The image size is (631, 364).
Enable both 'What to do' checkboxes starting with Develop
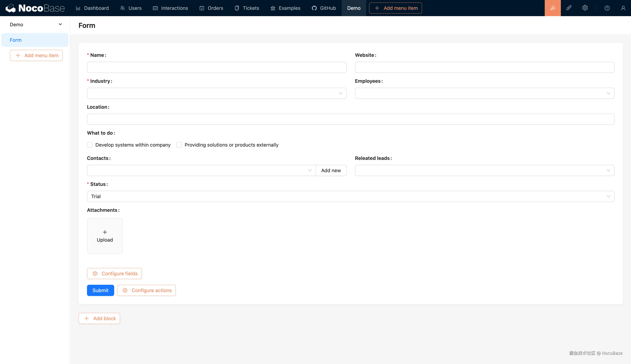click(x=90, y=145)
